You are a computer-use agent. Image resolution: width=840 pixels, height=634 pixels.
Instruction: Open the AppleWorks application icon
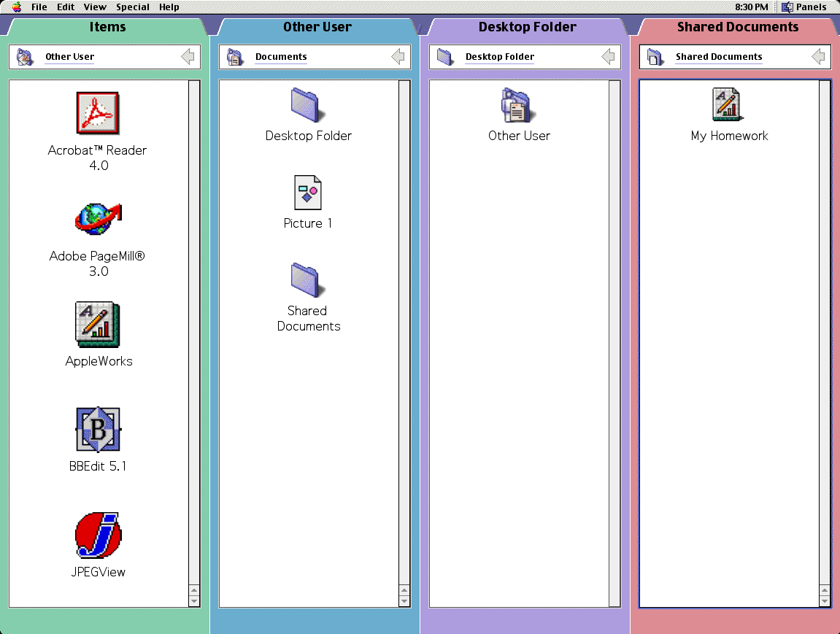pyautogui.click(x=98, y=325)
